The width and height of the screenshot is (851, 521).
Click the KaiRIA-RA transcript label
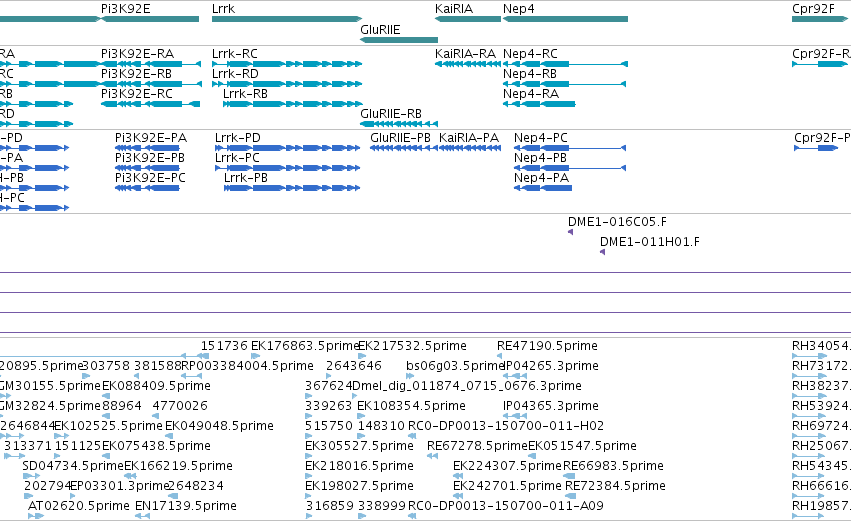pyautogui.click(x=465, y=54)
